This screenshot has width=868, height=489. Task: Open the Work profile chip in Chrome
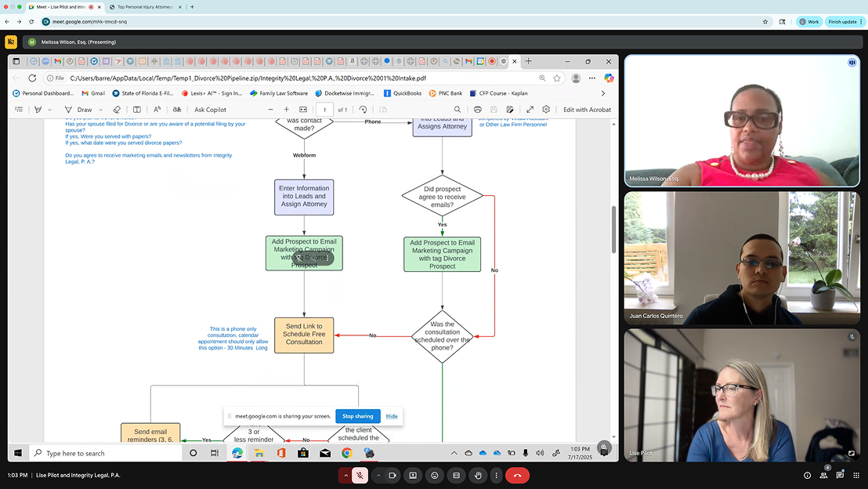point(808,22)
